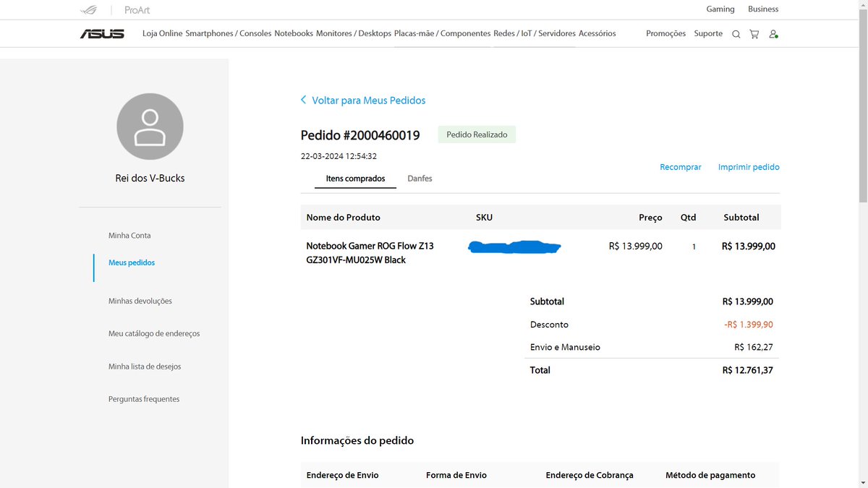Open the search magnifier icon
This screenshot has width=868, height=488.
click(x=736, y=33)
